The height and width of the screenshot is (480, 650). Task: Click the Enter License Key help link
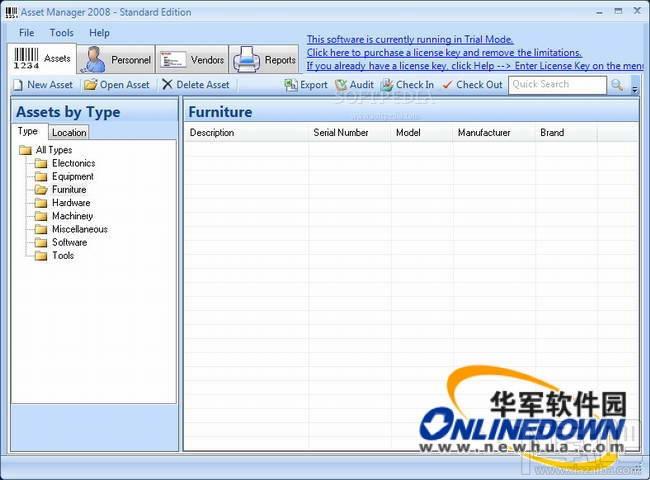[475, 66]
